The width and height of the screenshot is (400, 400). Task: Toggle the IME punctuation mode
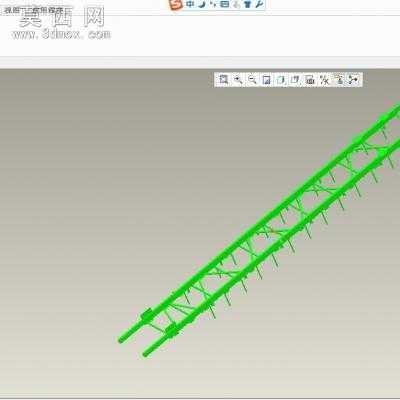(213, 4)
